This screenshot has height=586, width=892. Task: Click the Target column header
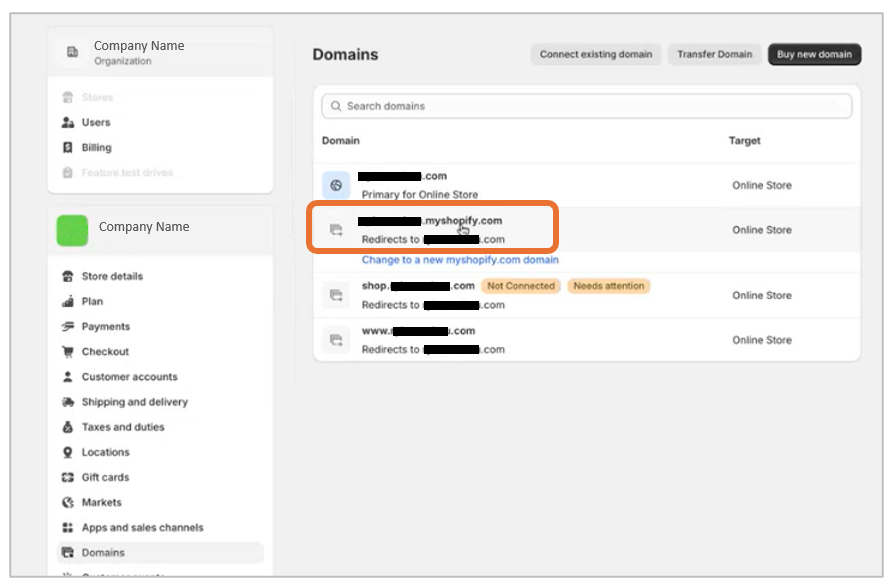point(745,141)
